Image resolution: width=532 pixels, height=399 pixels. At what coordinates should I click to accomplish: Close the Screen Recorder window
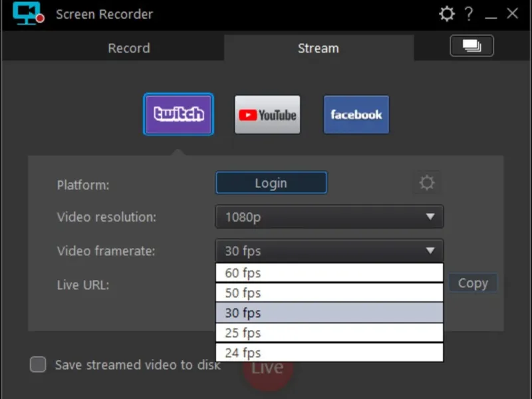coord(512,13)
